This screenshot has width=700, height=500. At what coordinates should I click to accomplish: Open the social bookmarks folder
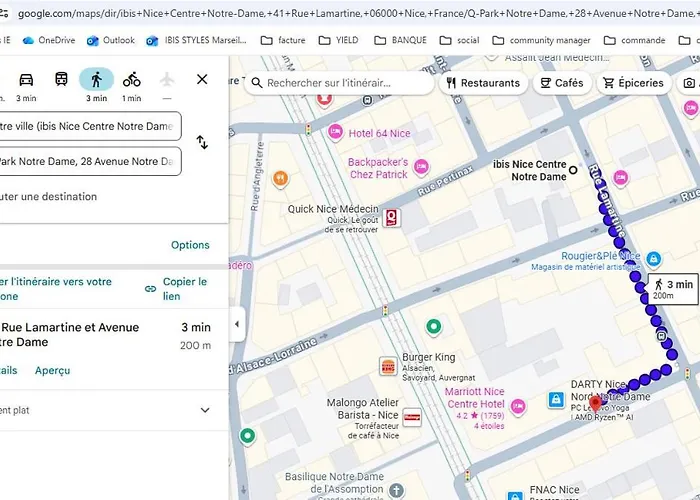click(459, 40)
